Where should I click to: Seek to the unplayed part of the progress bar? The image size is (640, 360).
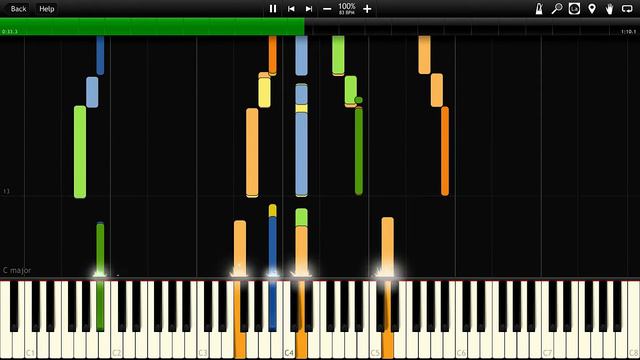pyautogui.click(x=472, y=27)
